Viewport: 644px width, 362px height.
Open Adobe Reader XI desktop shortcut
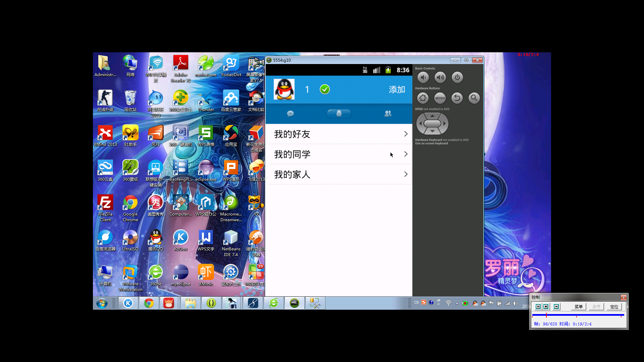(181, 69)
